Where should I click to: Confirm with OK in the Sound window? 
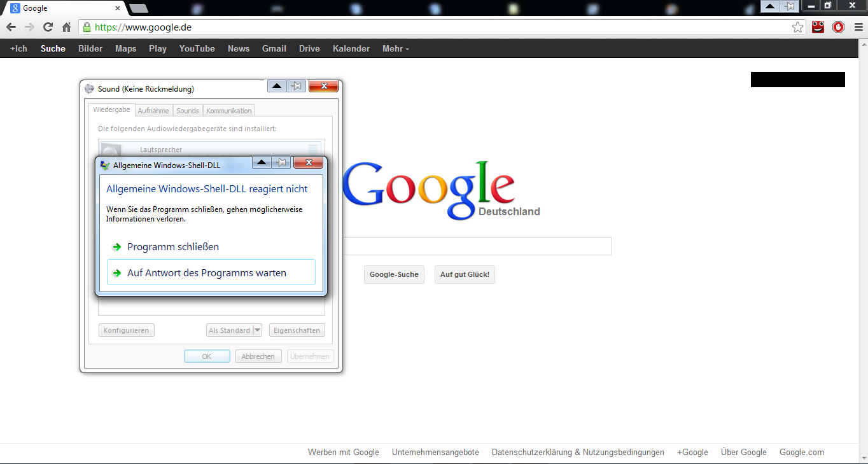pos(207,356)
